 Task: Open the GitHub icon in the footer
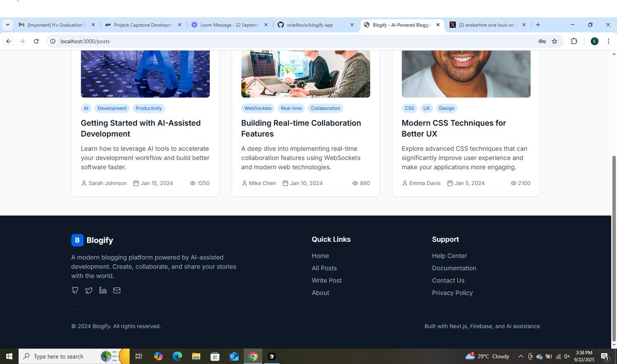(75, 290)
